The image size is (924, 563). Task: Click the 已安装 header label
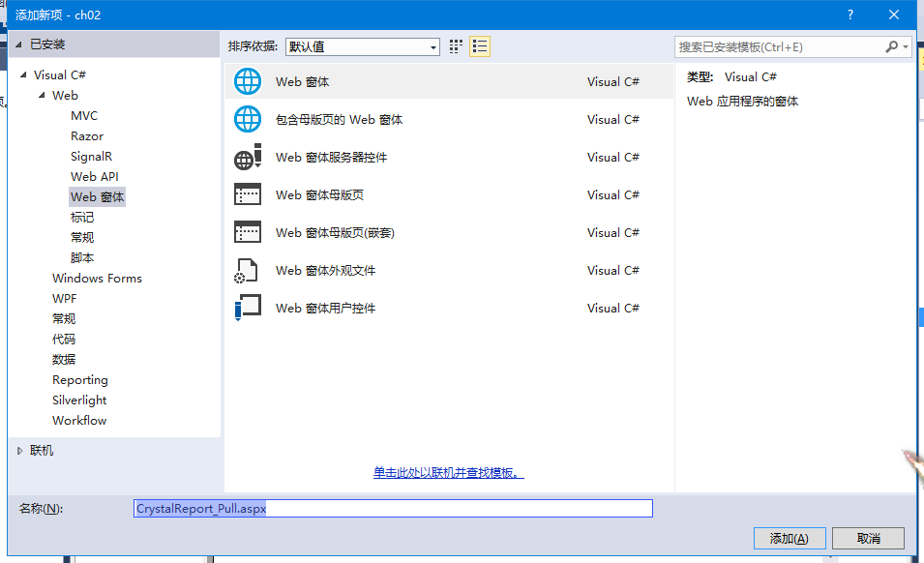pos(47,44)
